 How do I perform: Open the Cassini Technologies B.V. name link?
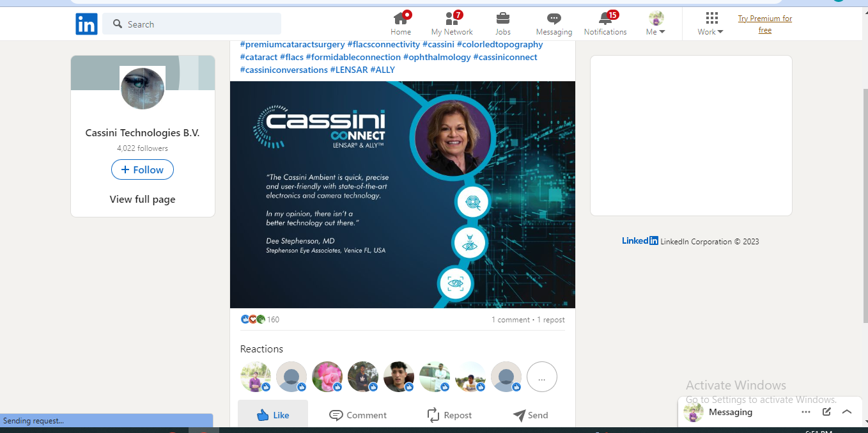(143, 133)
